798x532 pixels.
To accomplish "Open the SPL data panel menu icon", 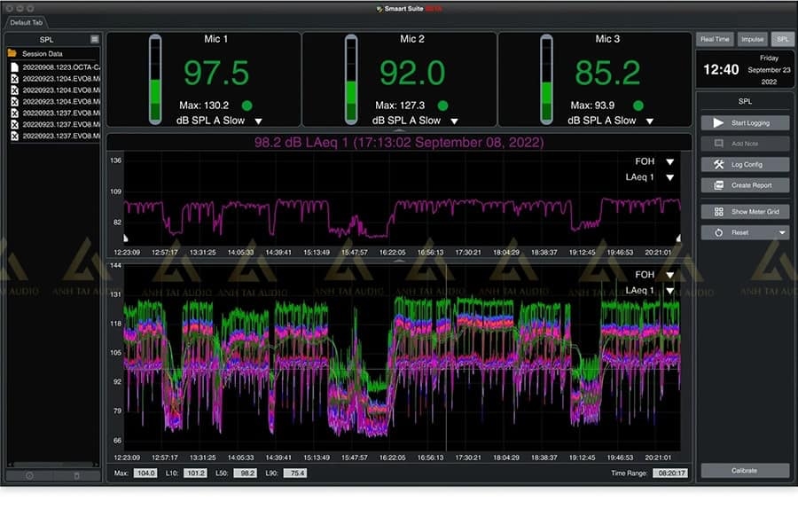I will coord(95,39).
